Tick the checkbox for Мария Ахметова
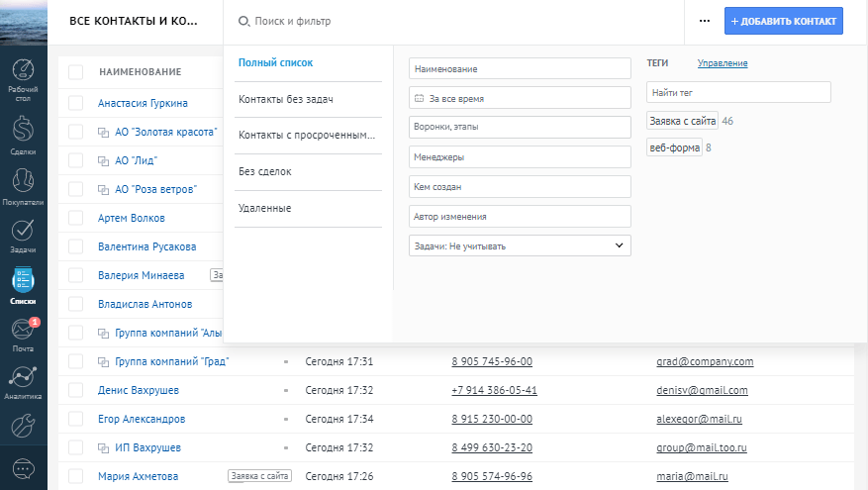This screenshot has height=490, width=868. coord(76,476)
